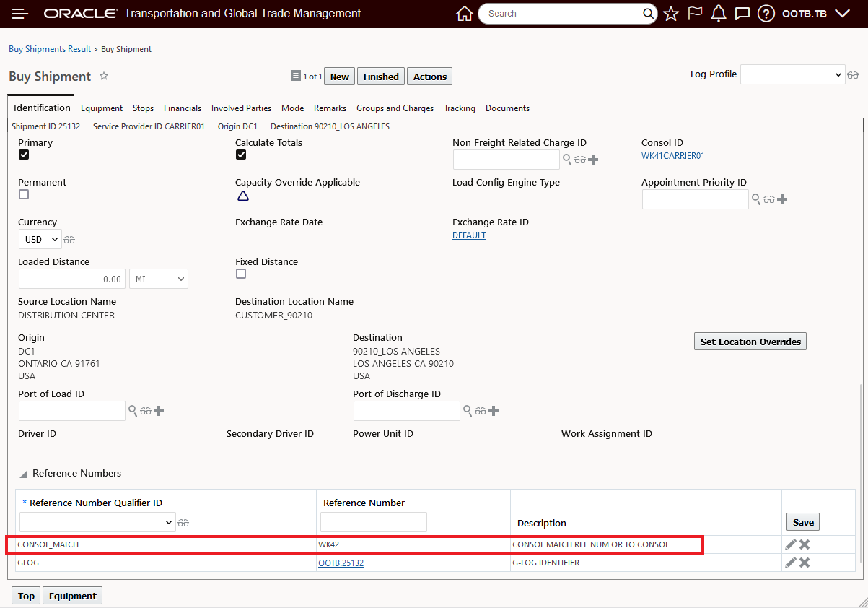Search Port of Load ID

133,411
